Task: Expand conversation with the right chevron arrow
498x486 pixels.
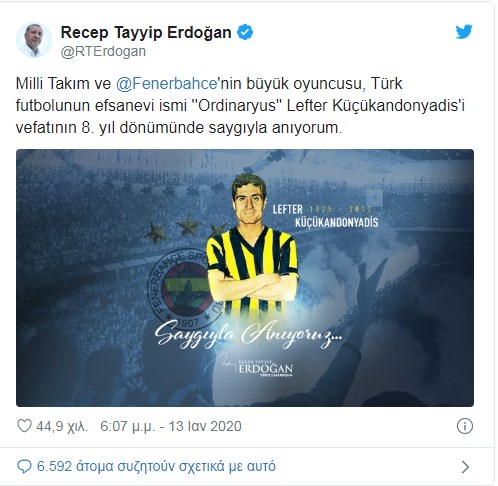Action: (x=465, y=467)
